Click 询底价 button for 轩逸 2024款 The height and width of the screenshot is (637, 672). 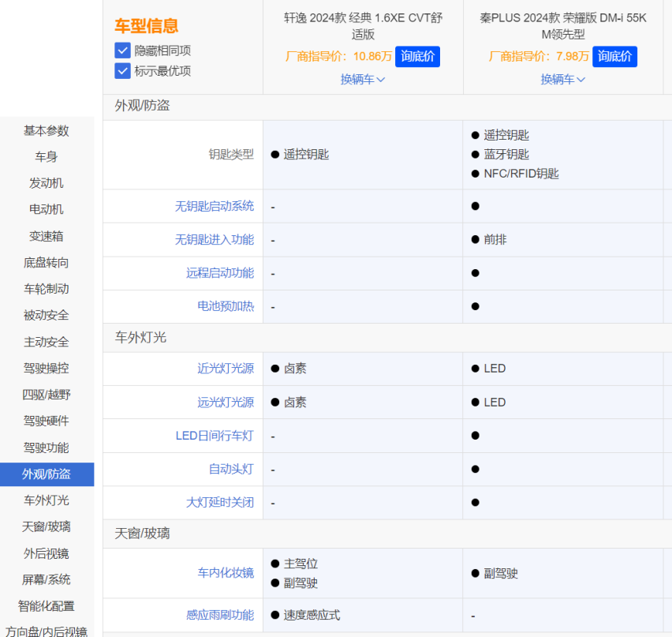pyautogui.click(x=417, y=56)
